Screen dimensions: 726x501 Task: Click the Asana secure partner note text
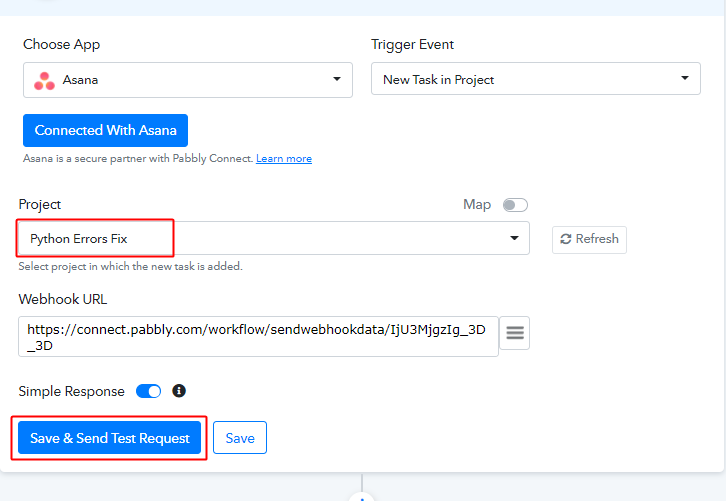(138, 159)
